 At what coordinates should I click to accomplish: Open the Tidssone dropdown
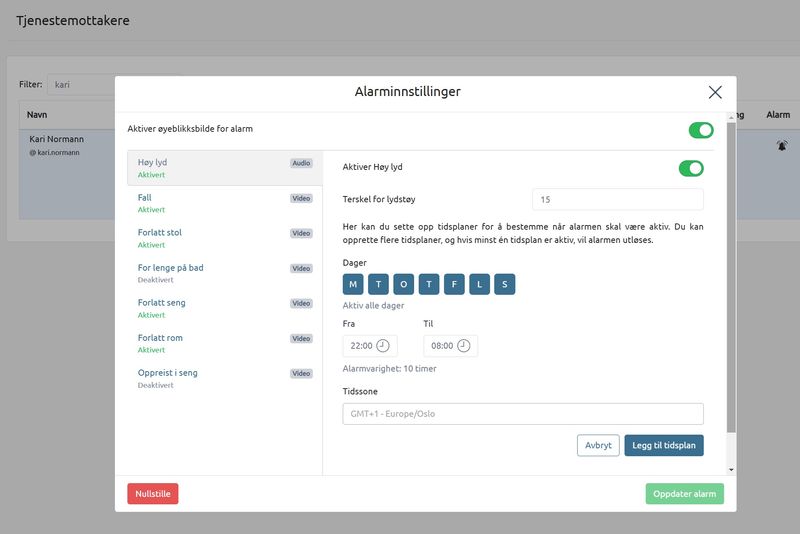point(523,414)
